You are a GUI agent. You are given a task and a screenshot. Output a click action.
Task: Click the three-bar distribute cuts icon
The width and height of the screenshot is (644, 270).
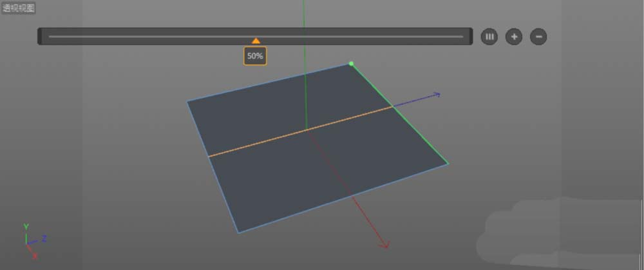pyautogui.click(x=489, y=37)
